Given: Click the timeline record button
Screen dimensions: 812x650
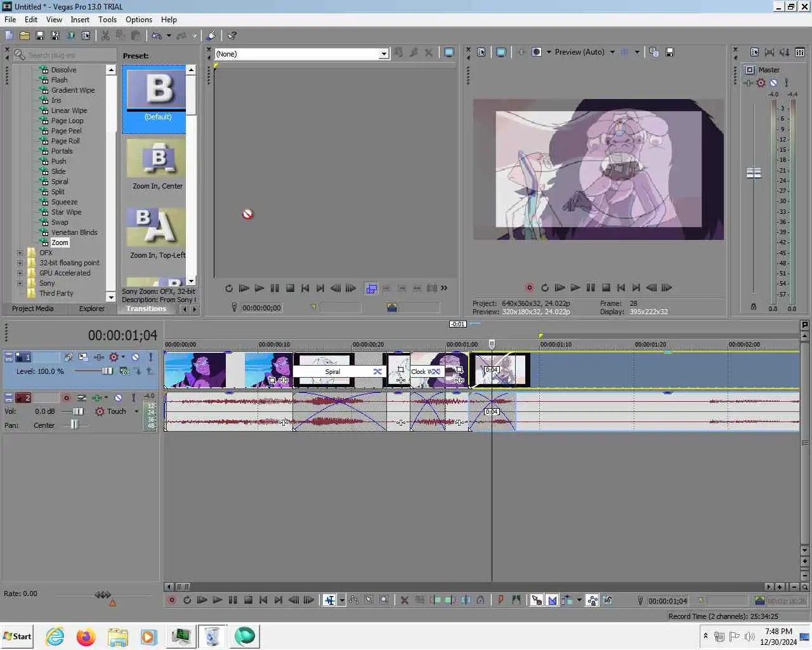Looking at the screenshot, I should coord(171,600).
